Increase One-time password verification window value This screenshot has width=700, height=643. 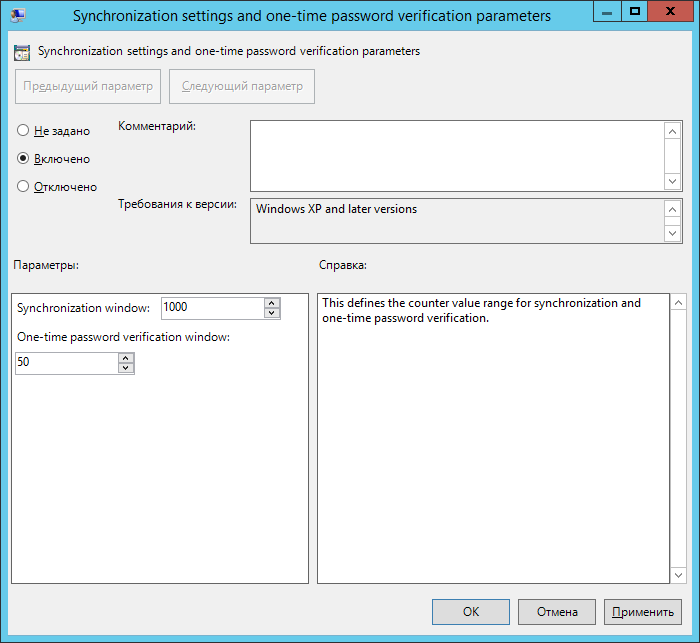tap(126, 357)
